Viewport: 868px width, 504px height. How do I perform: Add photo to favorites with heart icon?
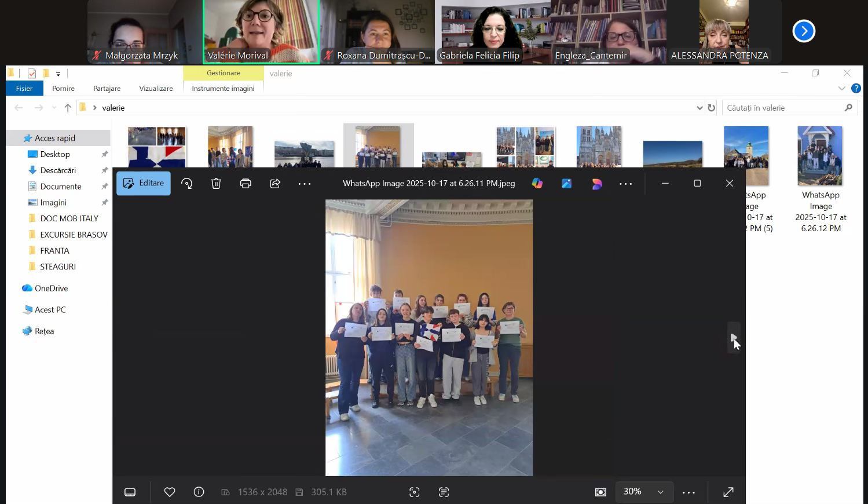(170, 492)
